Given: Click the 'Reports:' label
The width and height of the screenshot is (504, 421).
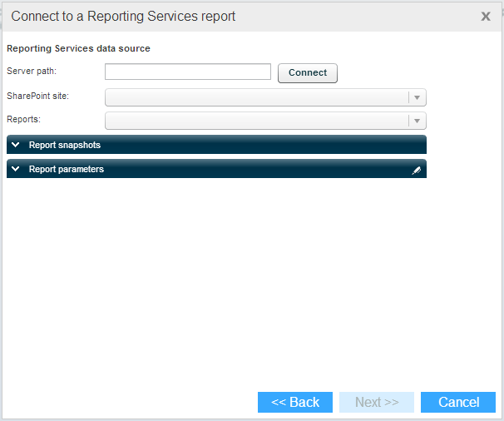Looking at the screenshot, I should (x=23, y=120).
